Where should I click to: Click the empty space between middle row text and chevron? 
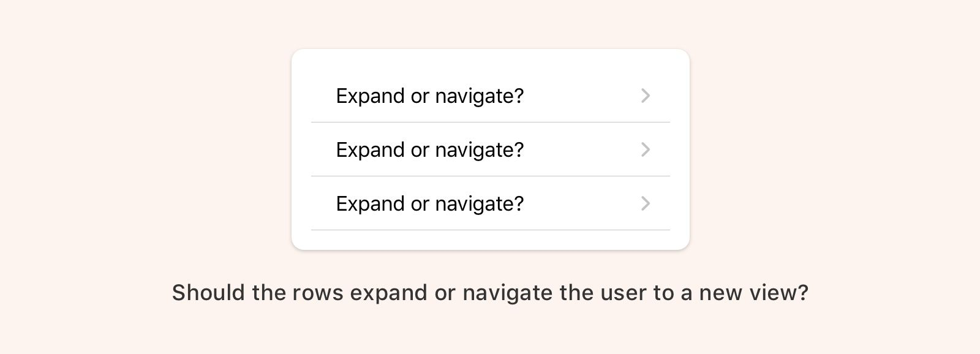click(582, 150)
